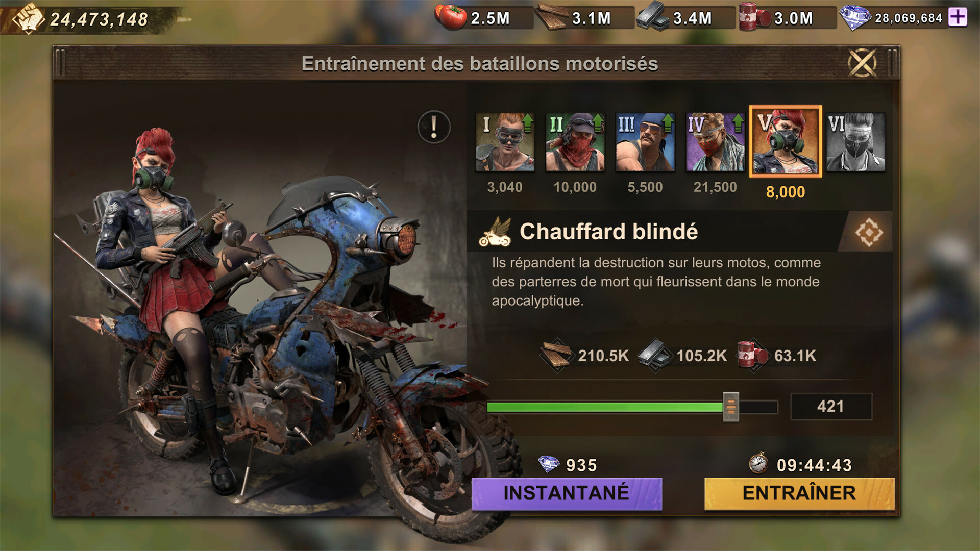Select the locked tier VI unit

pos(856,142)
